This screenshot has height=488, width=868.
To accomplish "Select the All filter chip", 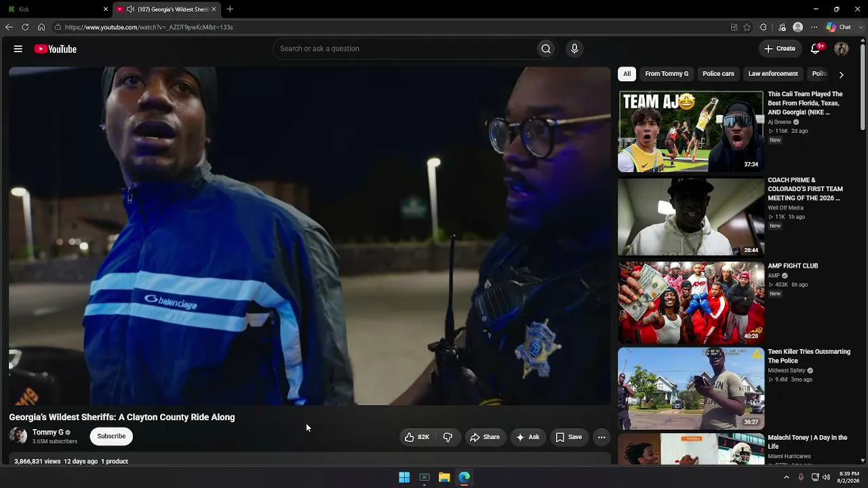I will coord(627,74).
